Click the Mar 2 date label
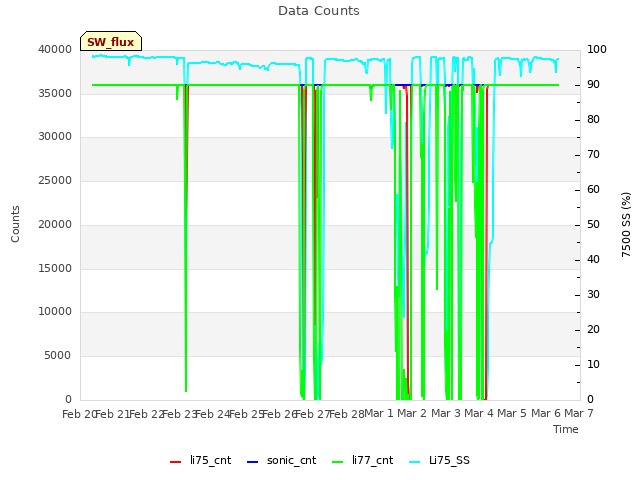The height and width of the screenshot is (480, 640). coord(412,414)
